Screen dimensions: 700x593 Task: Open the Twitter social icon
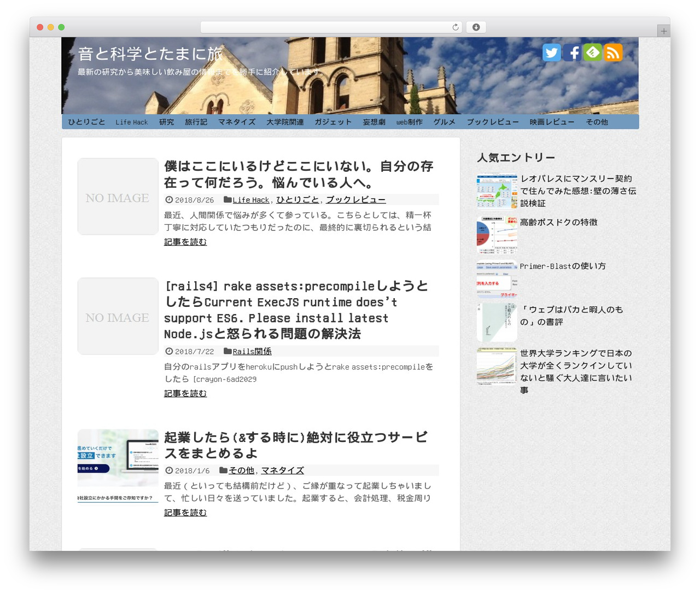[551, 53]
